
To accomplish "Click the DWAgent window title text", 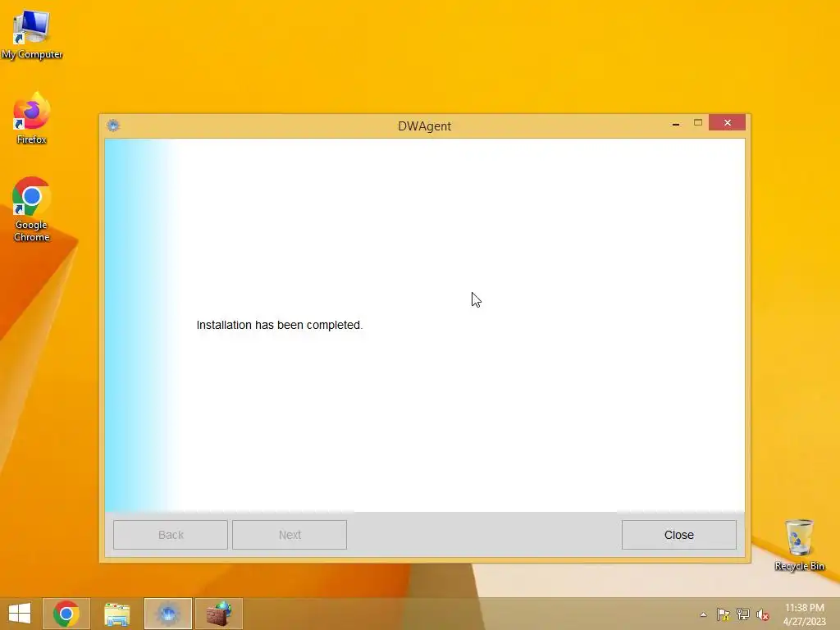I will [424, 126].
